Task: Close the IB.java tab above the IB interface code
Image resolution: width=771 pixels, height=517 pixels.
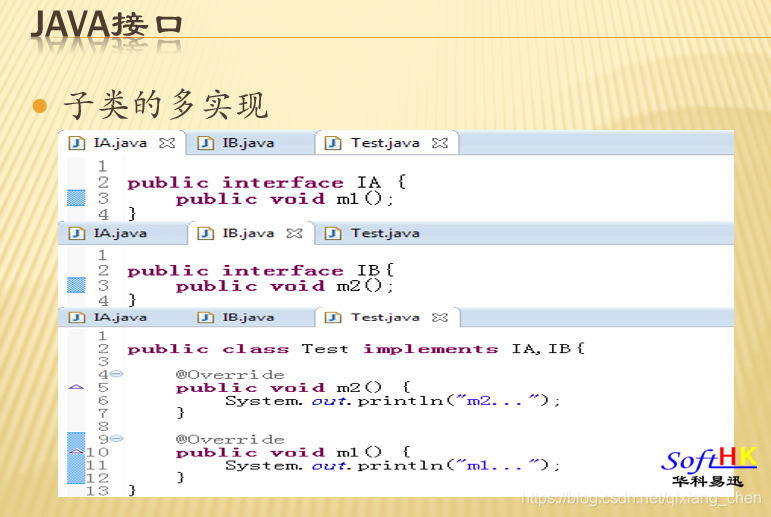Action: pyautogui.click(x=294, y=233)
